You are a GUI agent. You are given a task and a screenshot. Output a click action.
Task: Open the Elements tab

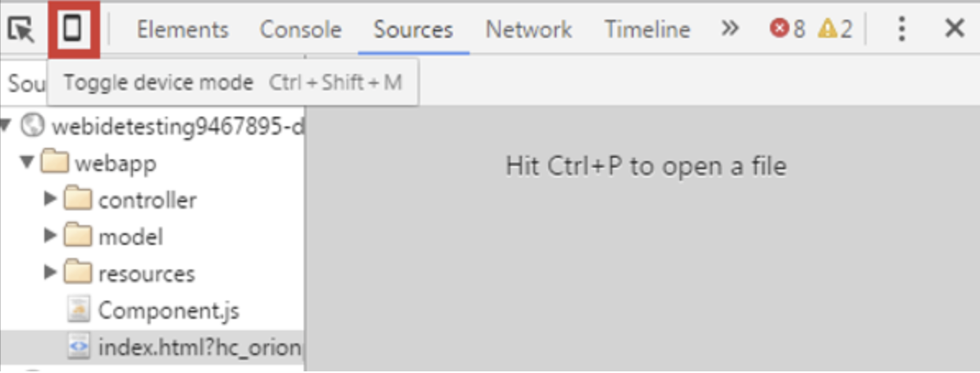[x=182, y=30]
